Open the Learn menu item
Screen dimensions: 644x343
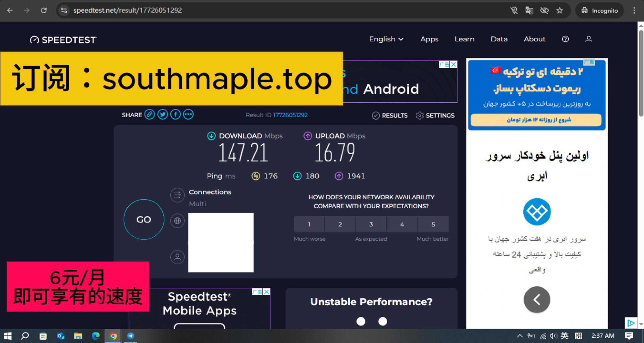coord(464,39)
